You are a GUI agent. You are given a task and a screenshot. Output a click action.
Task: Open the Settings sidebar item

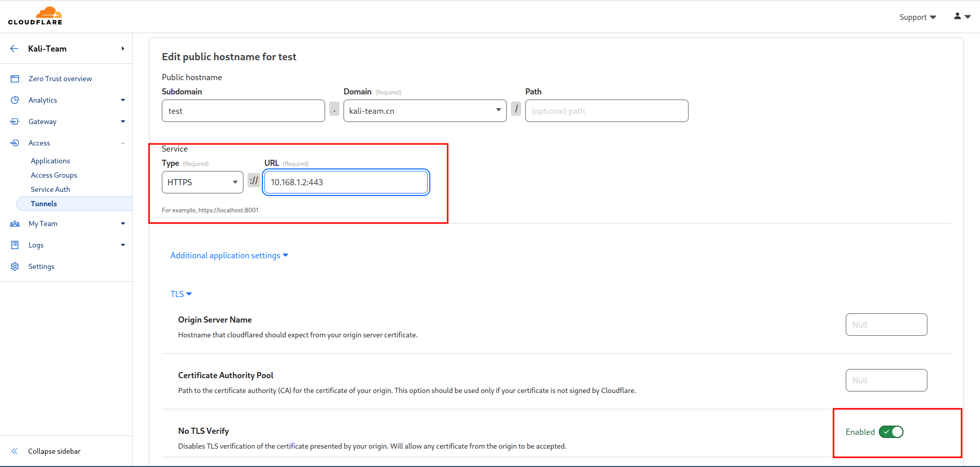coord(41,266)
